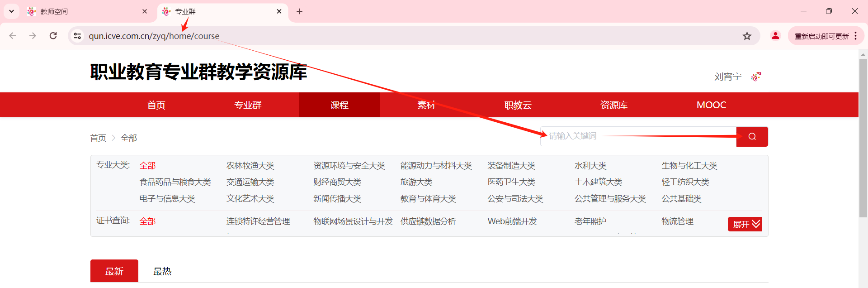Click the site information icon in address bar
Image resolution: width=868 pixels, height=288 pixels.
78,36
